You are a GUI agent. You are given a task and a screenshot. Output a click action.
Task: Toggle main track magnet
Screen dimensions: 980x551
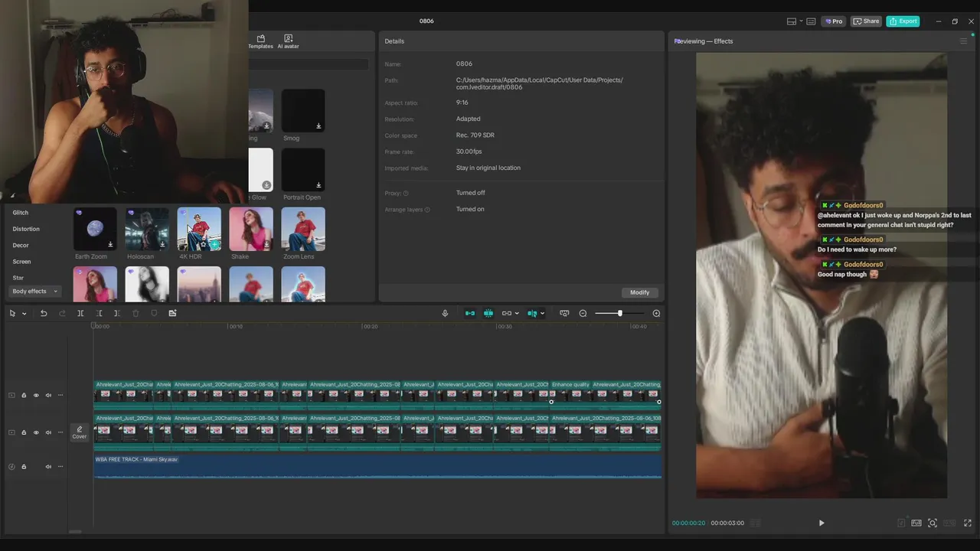click(x=470, y=313)
